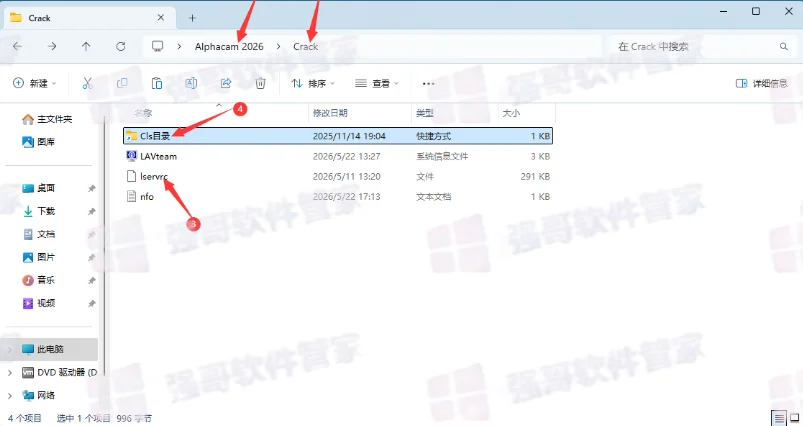This screenshot has width=803, height=426.
Task: Unpin 下载 using its pin icon
Action: (92, 211)
